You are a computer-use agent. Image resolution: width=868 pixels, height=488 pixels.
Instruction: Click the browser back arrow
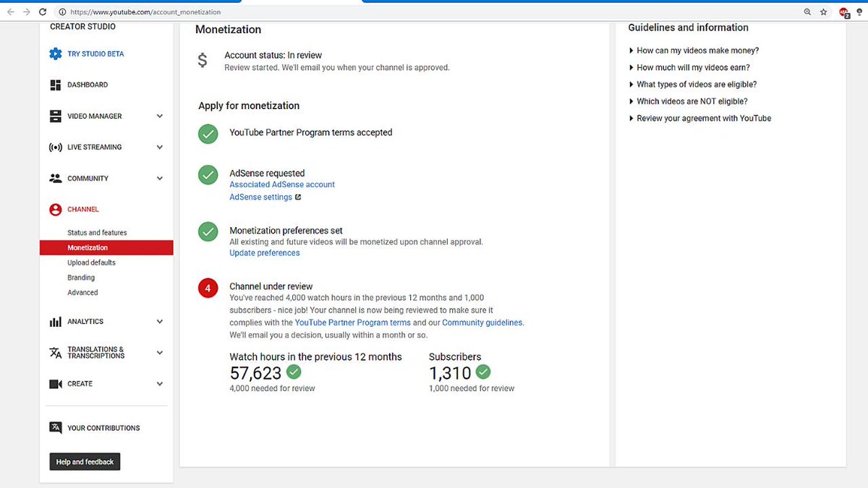tap(10, 12)
